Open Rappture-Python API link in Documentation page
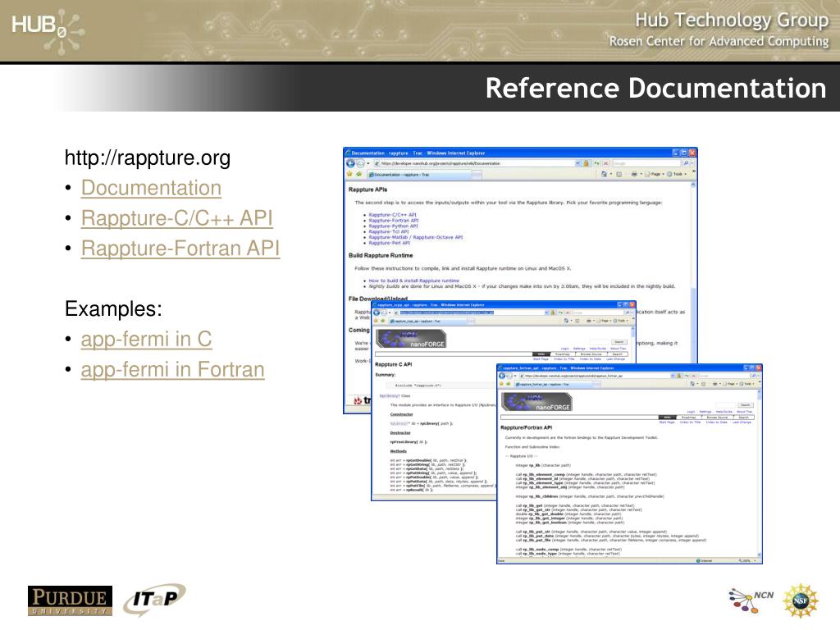 (393, 226)
